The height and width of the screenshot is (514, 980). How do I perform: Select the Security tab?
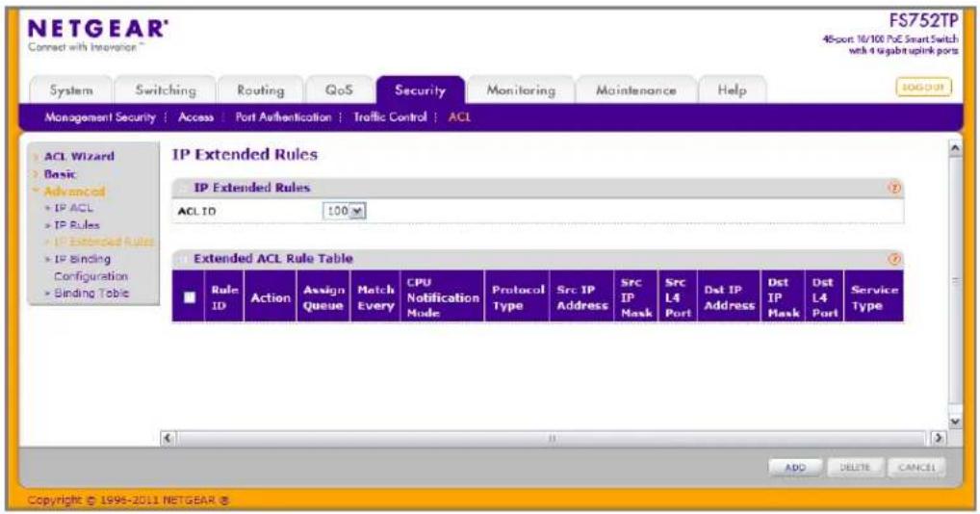[420, 90]
